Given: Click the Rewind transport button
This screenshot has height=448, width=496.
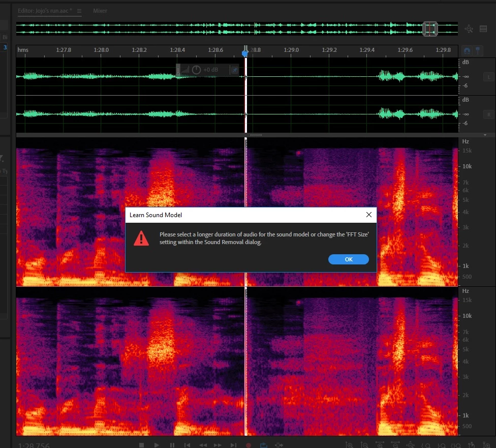Looking at the screenshot, I should (x=203, y=445).
